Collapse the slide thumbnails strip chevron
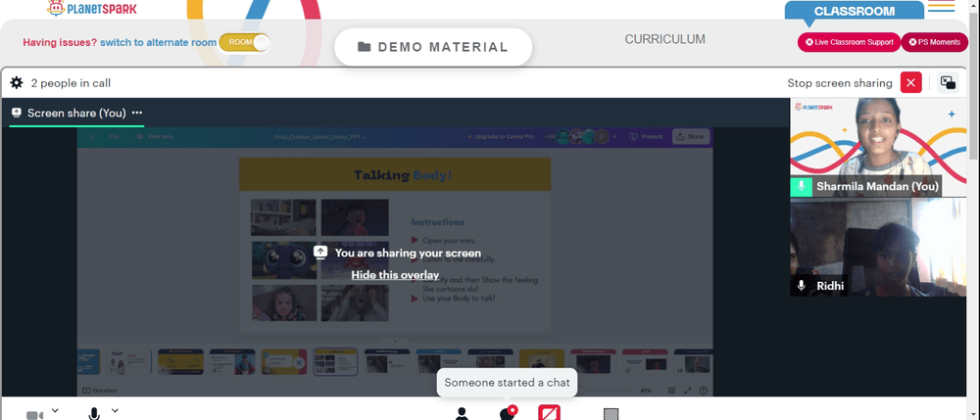Screen dimensions: 980x420 395,342
